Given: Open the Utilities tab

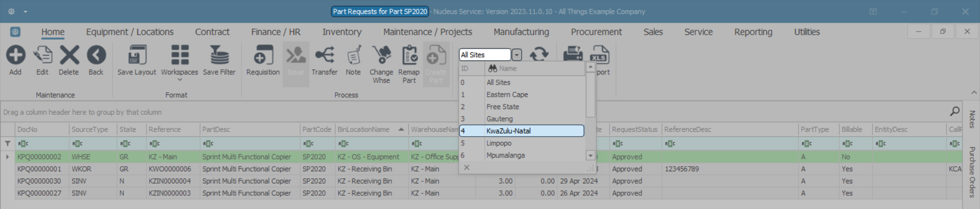Looking at the screenshot, I should point(806,32).
